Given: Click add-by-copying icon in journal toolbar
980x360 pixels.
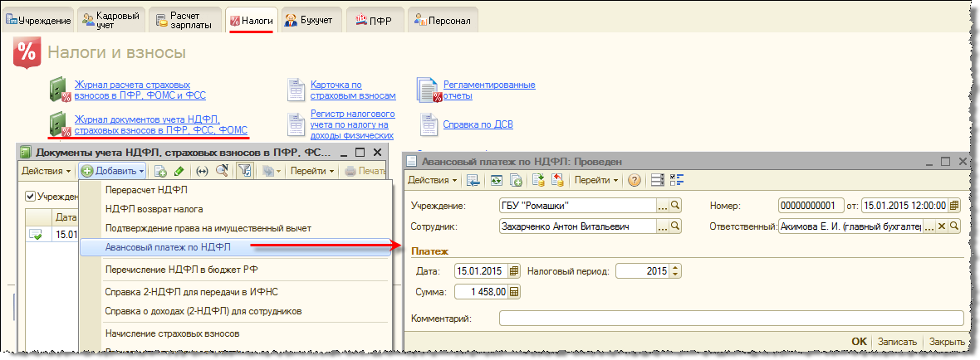Looking at the screenshot, I should point(160,170).
